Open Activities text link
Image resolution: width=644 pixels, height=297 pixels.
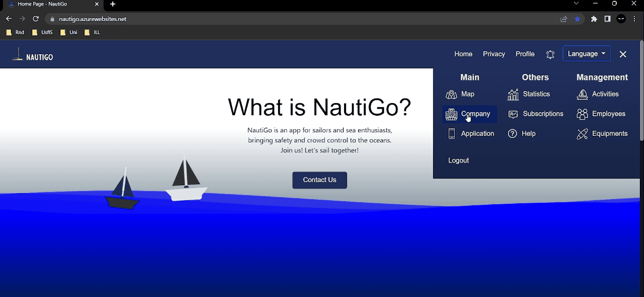coord(605,94)
